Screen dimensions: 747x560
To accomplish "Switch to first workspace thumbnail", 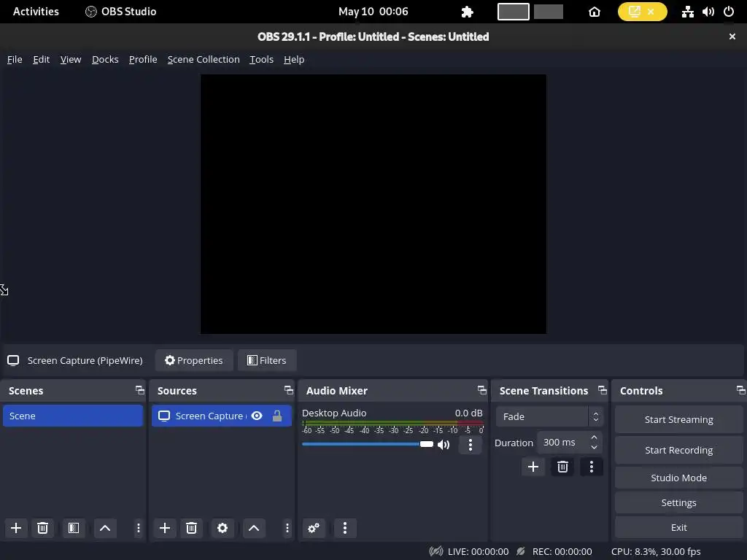I will click(513, 12).
